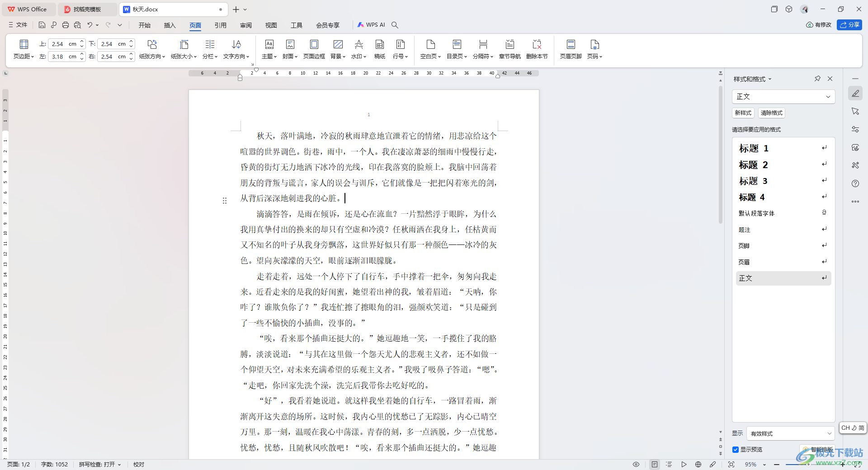Open the 插入 ribbon tab
This screenshot has height=470, width=868.
(x=170, y=25)
